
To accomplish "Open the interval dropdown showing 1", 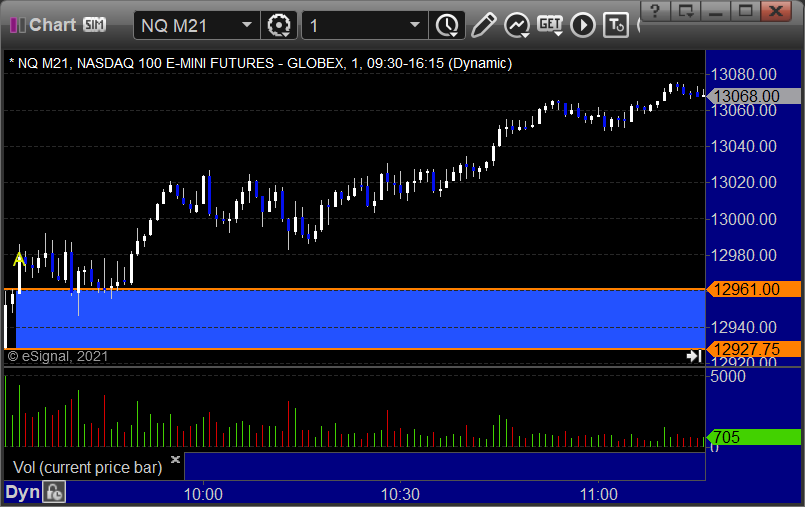I will 415,25.
